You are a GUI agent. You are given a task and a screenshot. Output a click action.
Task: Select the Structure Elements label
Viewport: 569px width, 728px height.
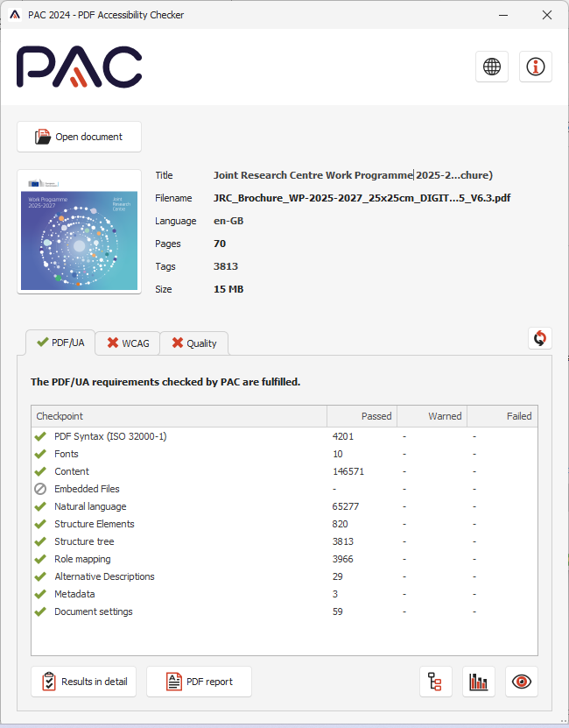95,524
